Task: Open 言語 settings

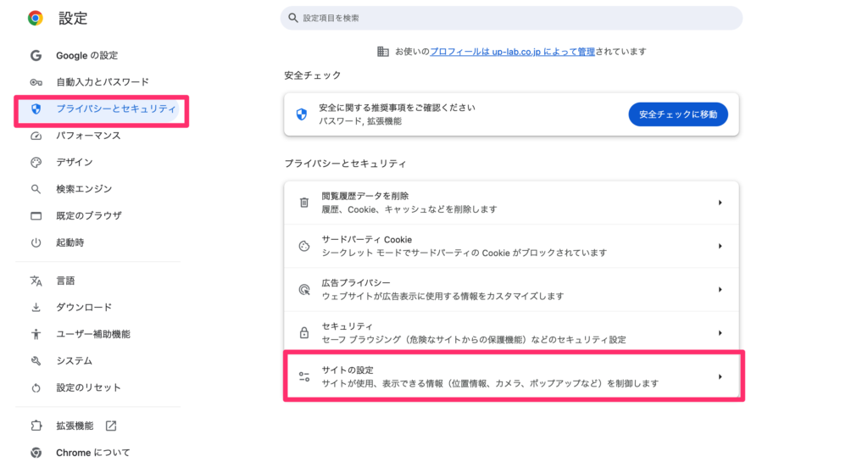Action: click(65, 281)
